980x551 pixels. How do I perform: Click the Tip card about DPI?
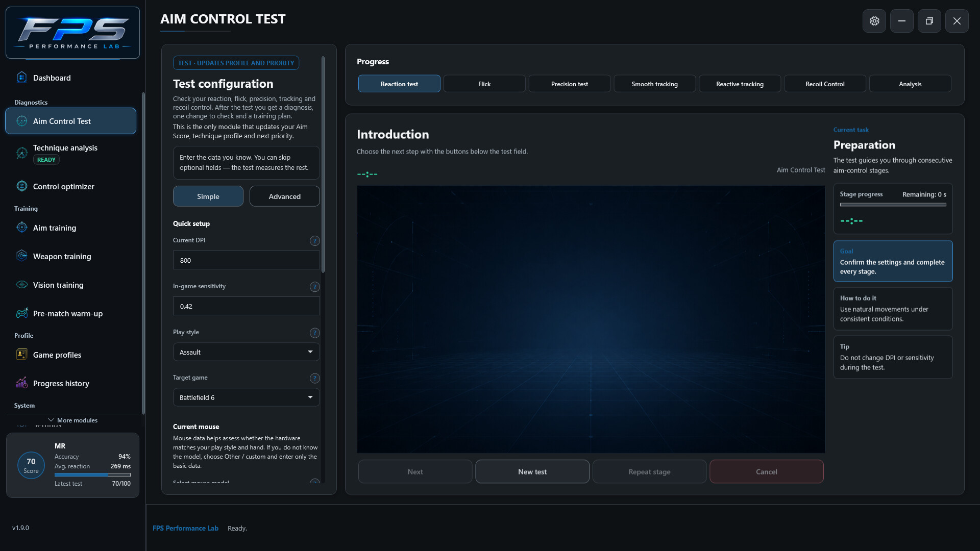coord(893,357)
